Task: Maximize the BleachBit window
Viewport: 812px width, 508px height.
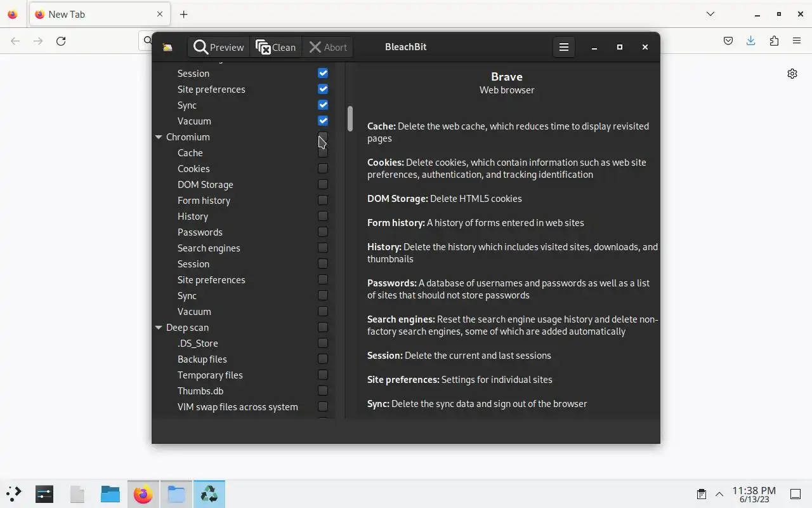Action: [620, 47]
